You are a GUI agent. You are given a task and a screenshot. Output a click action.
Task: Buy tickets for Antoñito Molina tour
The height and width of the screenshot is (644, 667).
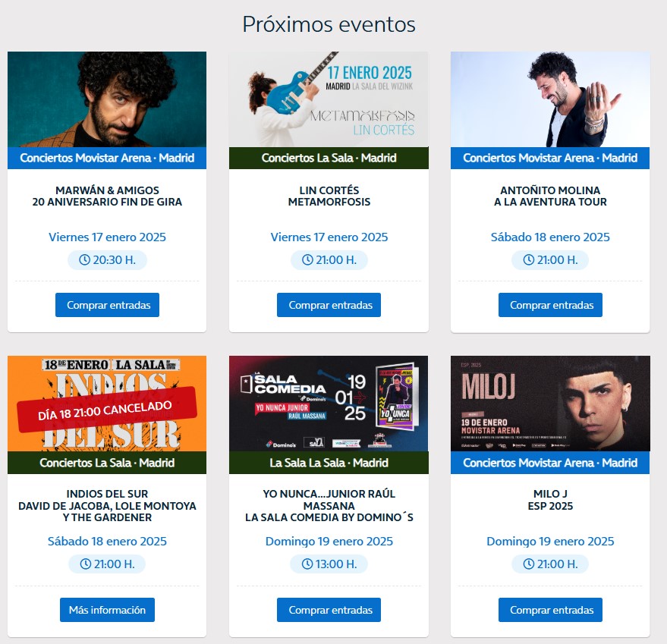tap(550, 305)
